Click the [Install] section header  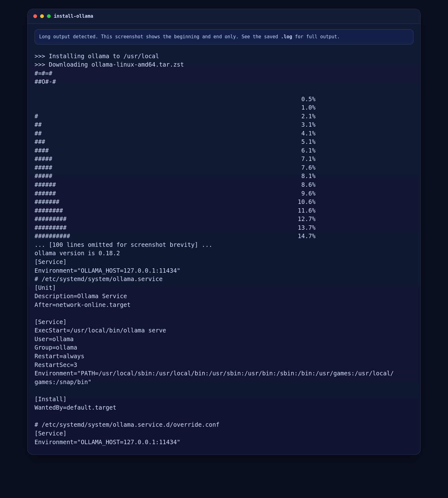[50, 399]
